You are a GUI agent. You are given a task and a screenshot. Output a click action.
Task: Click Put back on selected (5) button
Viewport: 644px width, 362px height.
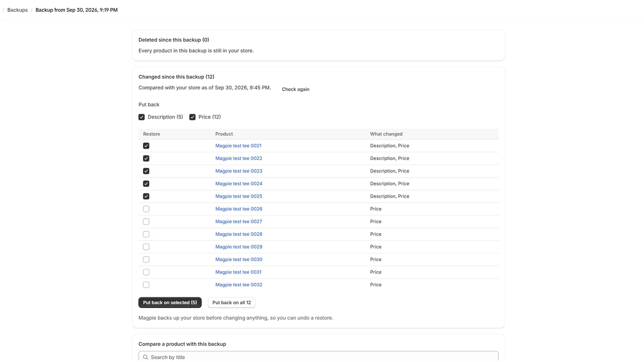170,302
